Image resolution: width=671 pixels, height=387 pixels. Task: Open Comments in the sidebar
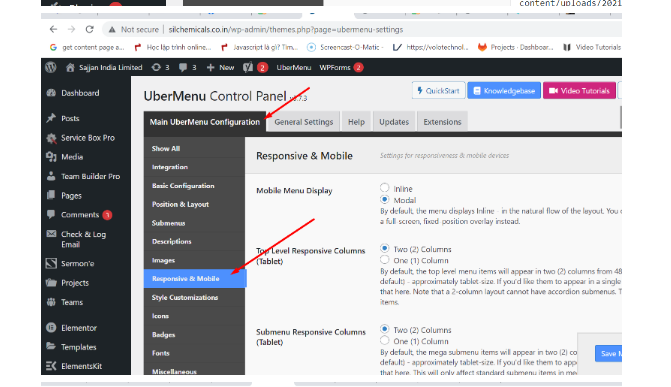pyautogui.click(x=80, y=214)
